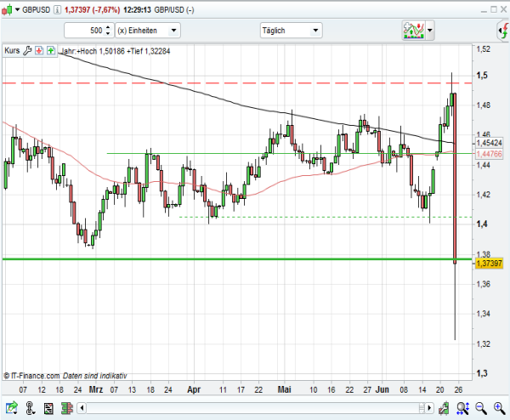Click the 1,45424 price label on axis
This screenshot has width=510, height=420.
pyautogui.click(x=490, y=143)
